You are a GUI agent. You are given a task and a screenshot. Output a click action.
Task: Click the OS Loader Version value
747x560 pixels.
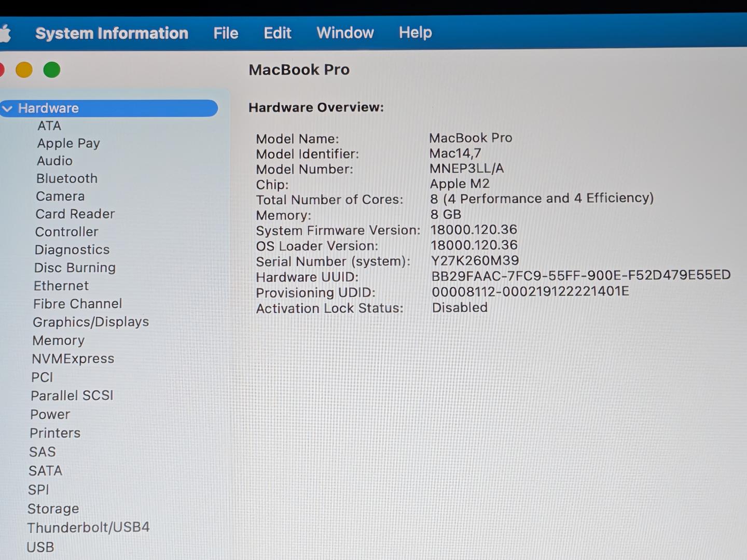(x=474, y=245)
